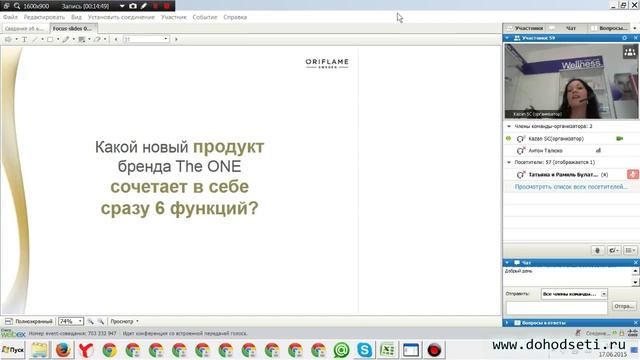Image resolution: width=640 pixels, height=360 pixels.
Task: Click the recorder pencil draw icon
Action: (x=144, y=6)
